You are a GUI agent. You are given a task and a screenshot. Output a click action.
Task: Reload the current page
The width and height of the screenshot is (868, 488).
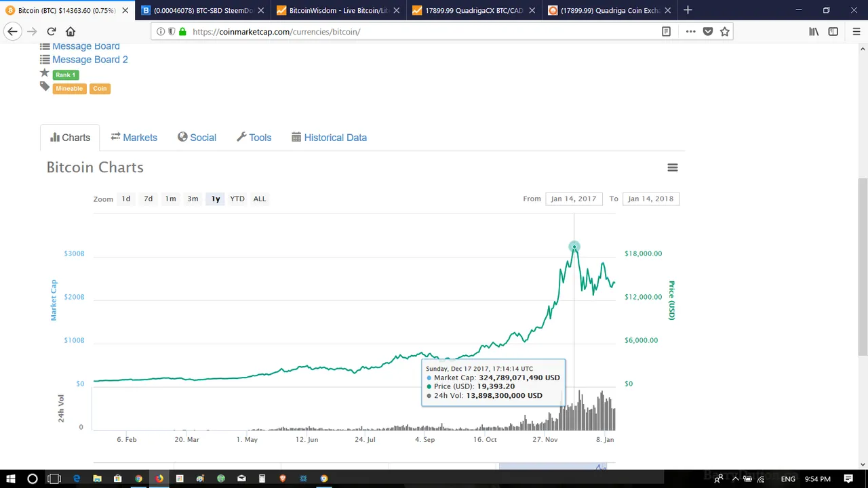pyautogui.click(x=52, y=32)
